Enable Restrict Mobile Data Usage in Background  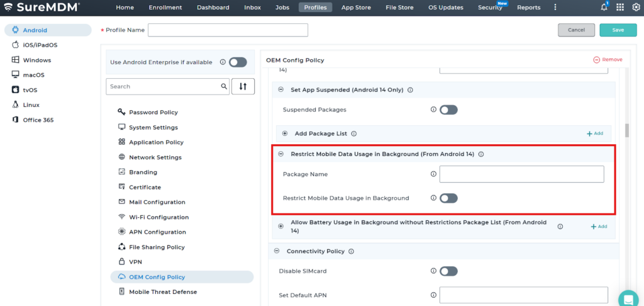tap(448, 198)
